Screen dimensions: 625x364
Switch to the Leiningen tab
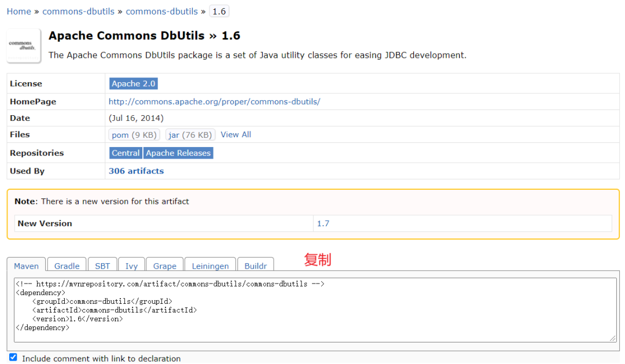click(x=210, y=265)
